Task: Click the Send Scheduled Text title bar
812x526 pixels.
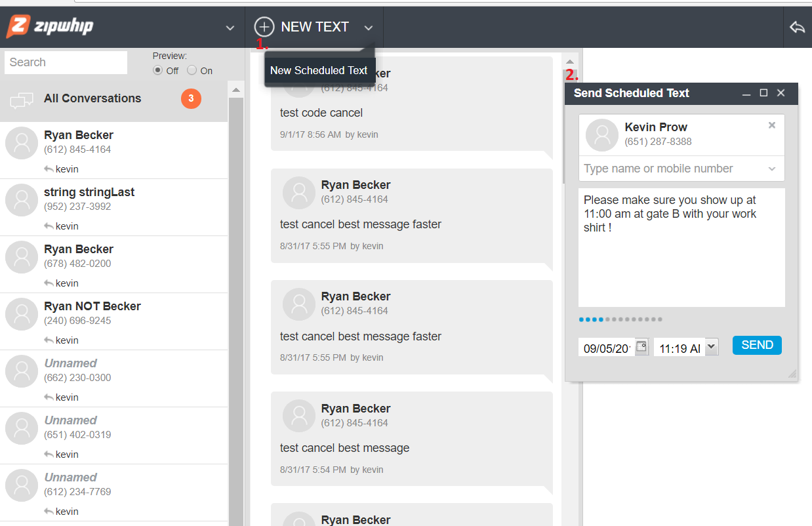Action: click(681, 93)
